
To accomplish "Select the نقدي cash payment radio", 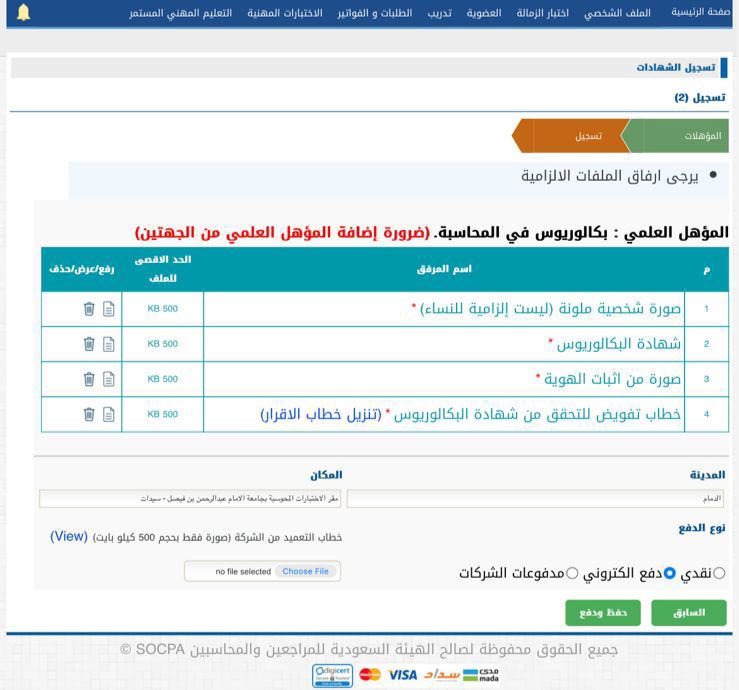I will pyautogui.click(x=719, y=574).
